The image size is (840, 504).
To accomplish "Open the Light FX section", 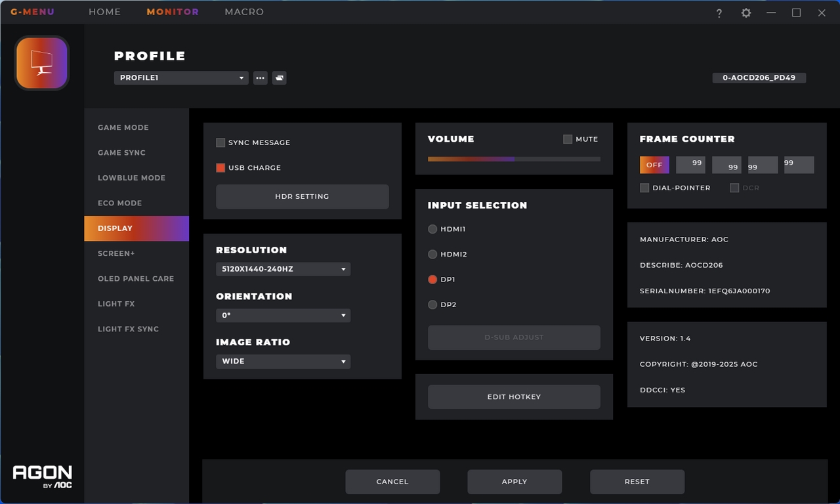I will point(136,304).
